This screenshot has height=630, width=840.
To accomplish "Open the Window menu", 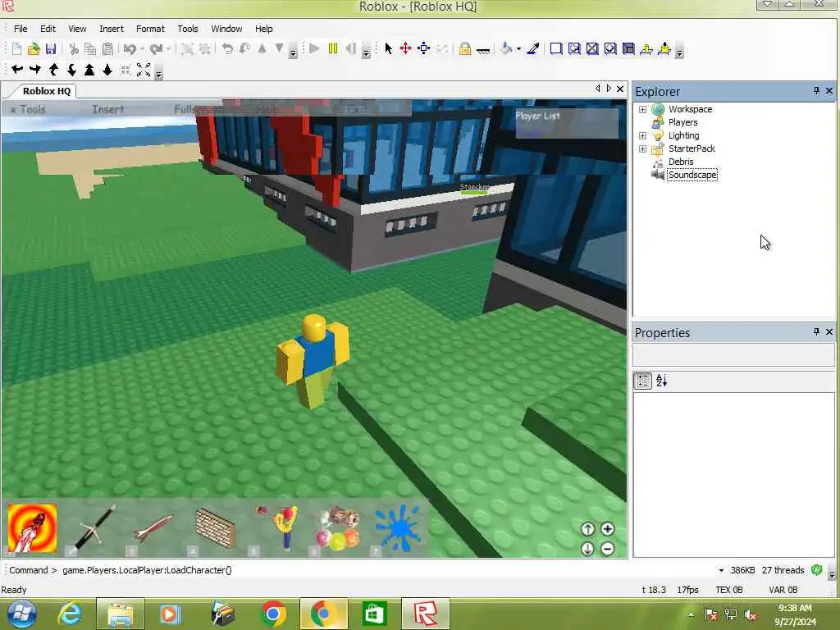I will pos(226,29).
